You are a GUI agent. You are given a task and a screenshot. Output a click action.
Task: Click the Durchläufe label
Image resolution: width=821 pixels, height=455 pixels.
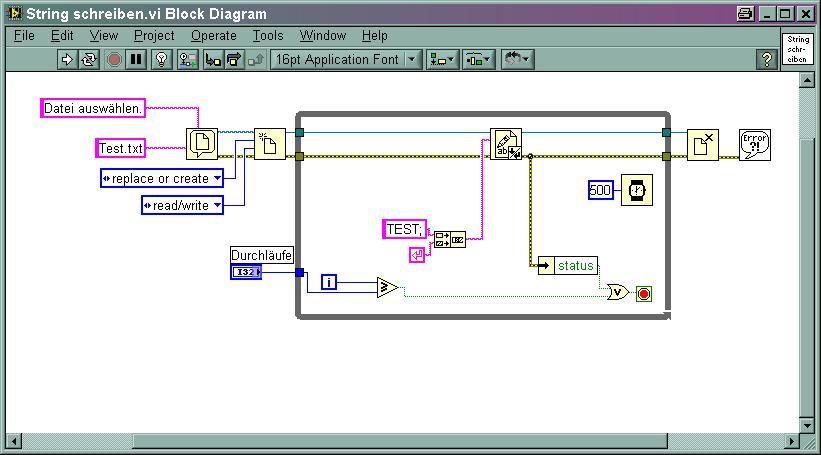coord(262,255)
